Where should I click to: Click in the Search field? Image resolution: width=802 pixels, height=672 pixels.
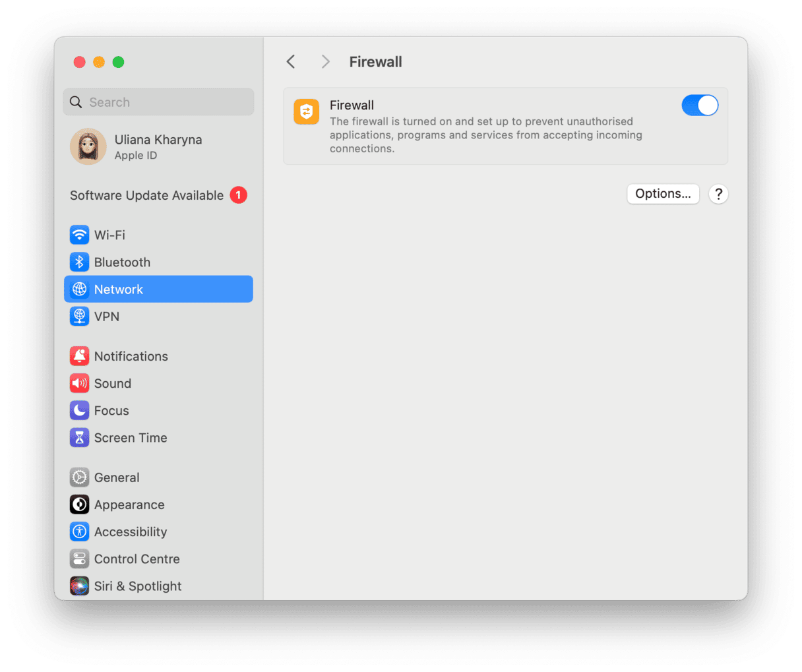(158, 102)
